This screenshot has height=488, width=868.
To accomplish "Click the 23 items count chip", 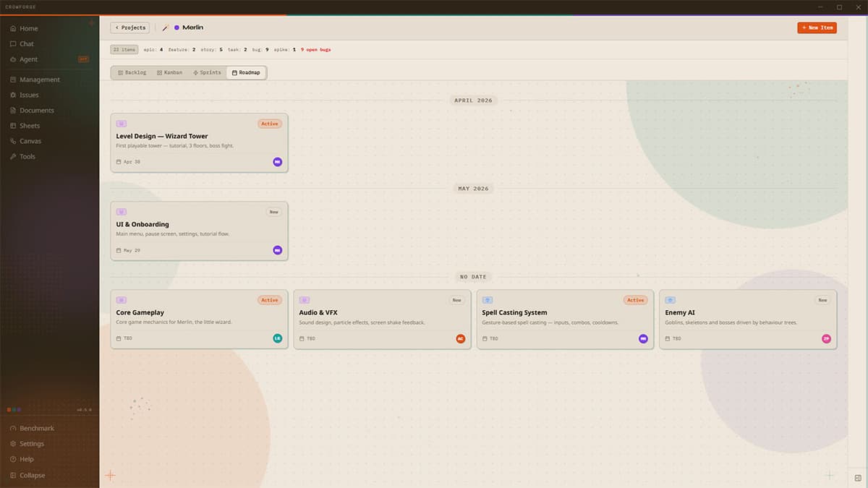I will (x=124, y=50).
